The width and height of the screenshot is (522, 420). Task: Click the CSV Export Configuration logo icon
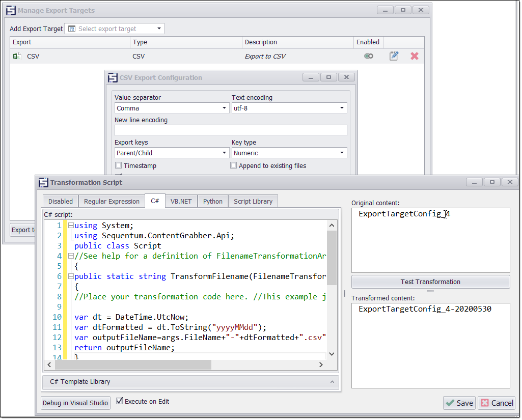(x=113, y=78)
